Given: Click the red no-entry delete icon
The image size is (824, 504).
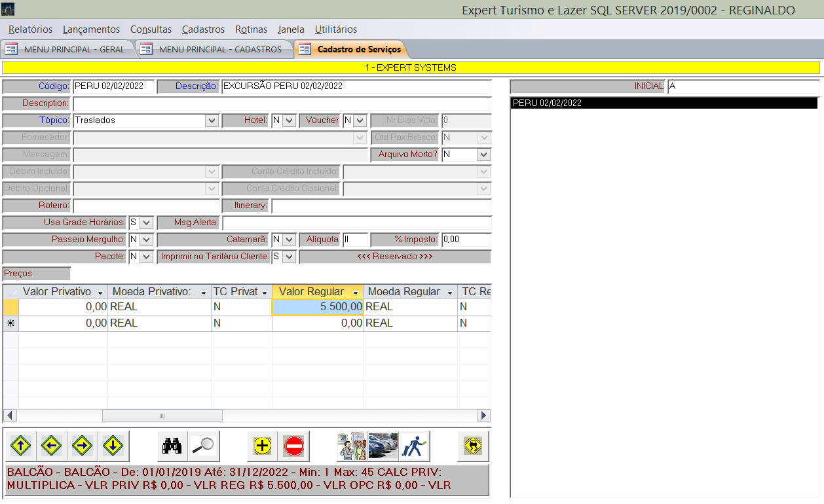Looking at the screenshot, I should tap(293, 446).
